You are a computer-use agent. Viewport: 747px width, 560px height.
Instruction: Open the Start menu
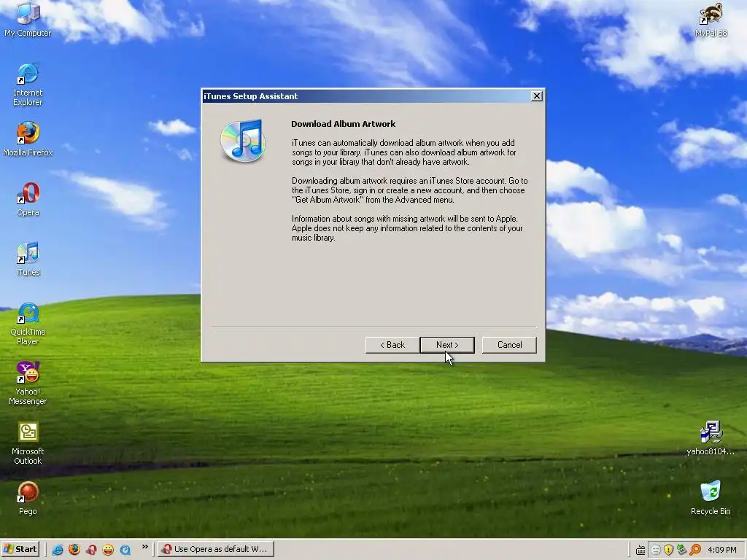click(x=20, y=549)
